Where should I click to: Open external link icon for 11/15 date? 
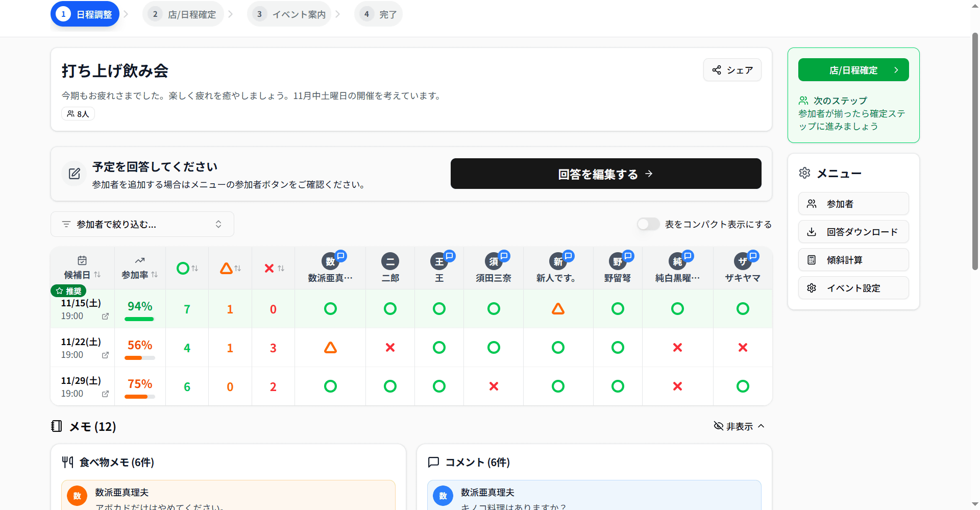click(105, 317)
